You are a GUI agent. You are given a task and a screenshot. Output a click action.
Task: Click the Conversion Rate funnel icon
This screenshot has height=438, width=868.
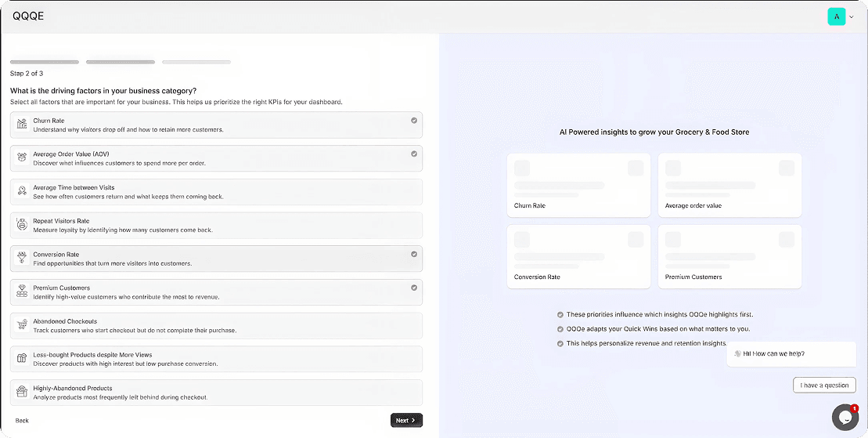22,258
